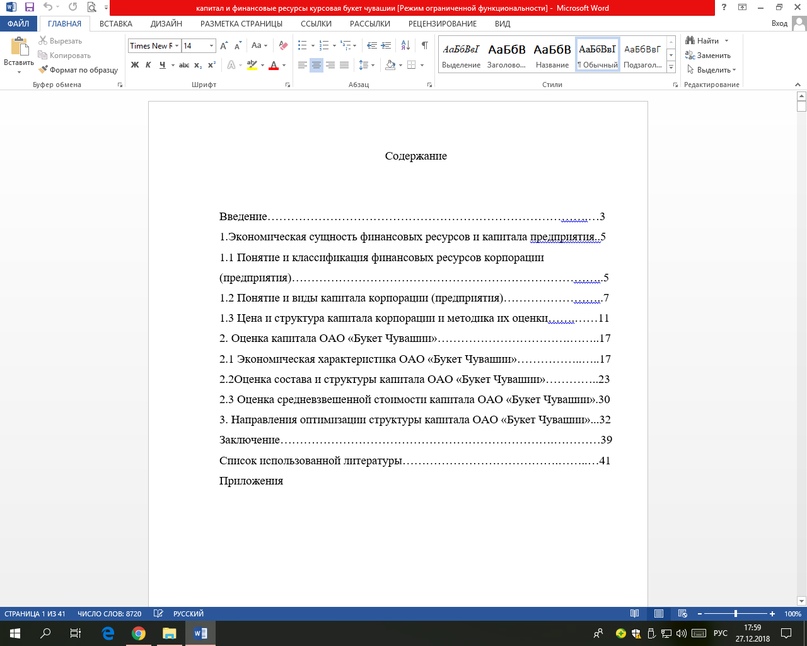Select center alignment
Image resolution: width=807 pixels, height=646 pixels.
point(316,65)
